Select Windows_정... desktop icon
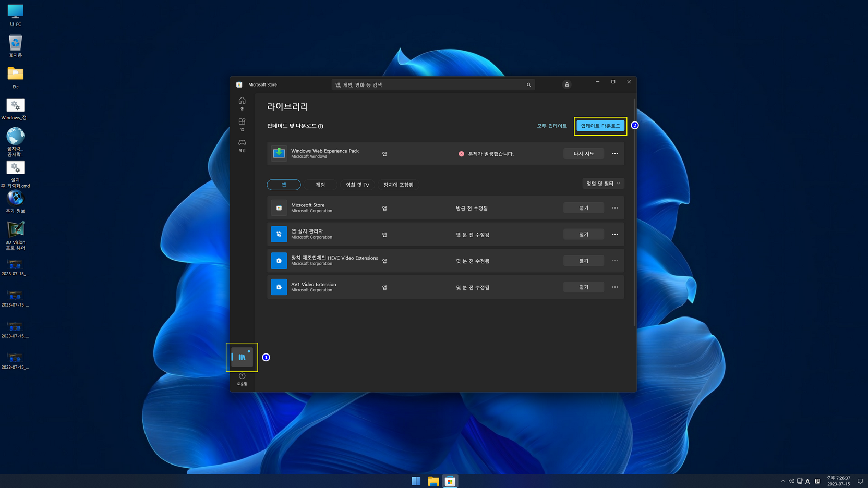 (x=15, y=109)
